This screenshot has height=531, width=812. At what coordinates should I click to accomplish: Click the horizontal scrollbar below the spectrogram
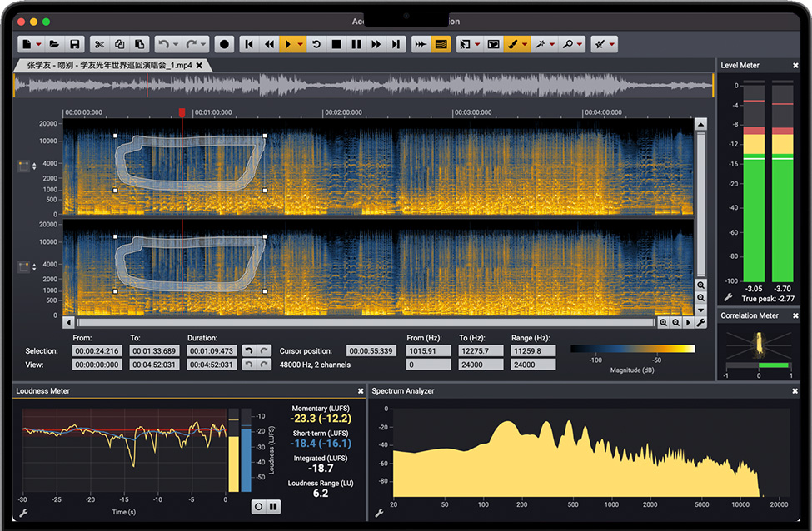[x=362, y=322]
